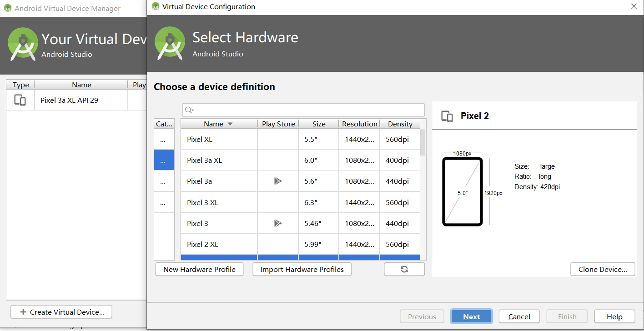Sort by the Size column header

tap(319, 124)
